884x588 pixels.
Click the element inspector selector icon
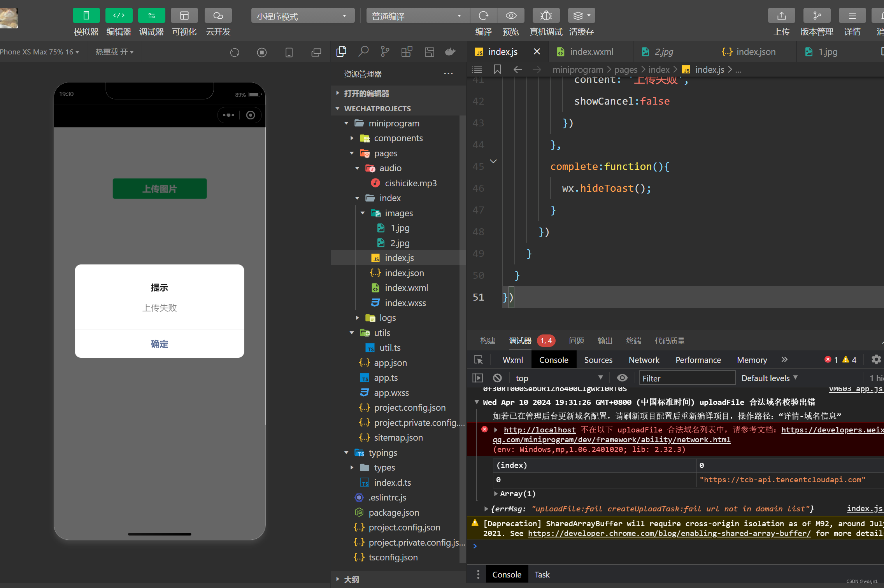(x=478, y=360)
